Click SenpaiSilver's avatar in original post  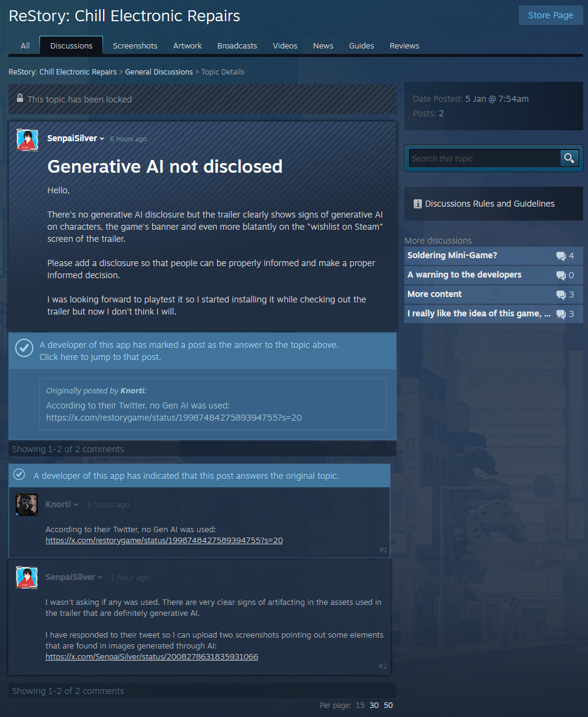pos(27,140)
